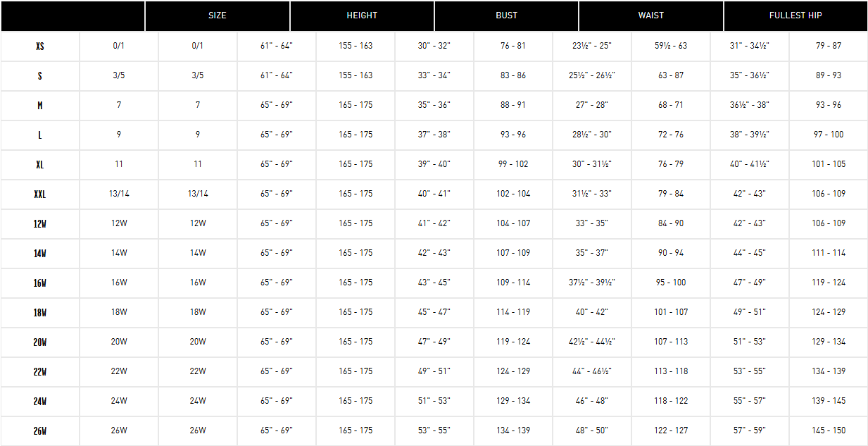
Task: Select the 57" - 59" hip cell
Action: (750, 430)
